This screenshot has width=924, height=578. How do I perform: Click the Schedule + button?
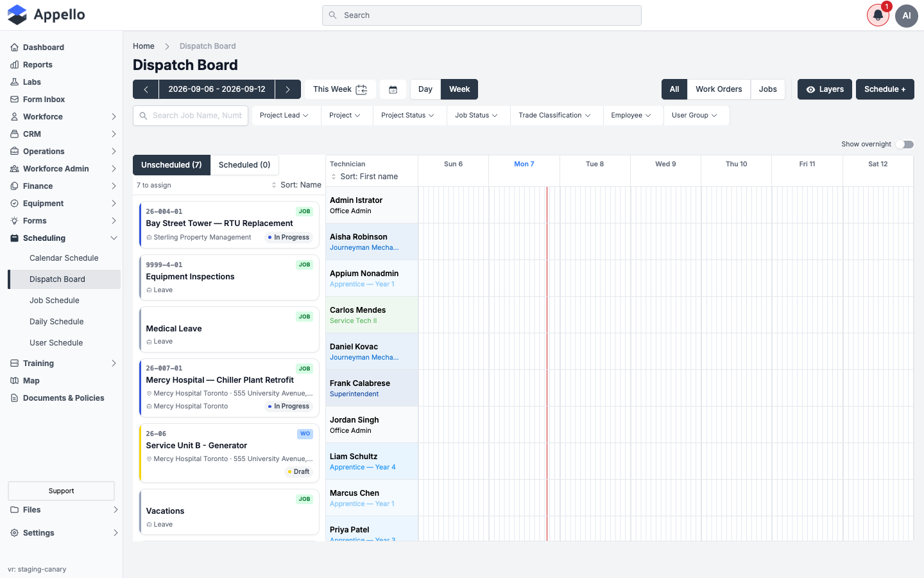885,89
